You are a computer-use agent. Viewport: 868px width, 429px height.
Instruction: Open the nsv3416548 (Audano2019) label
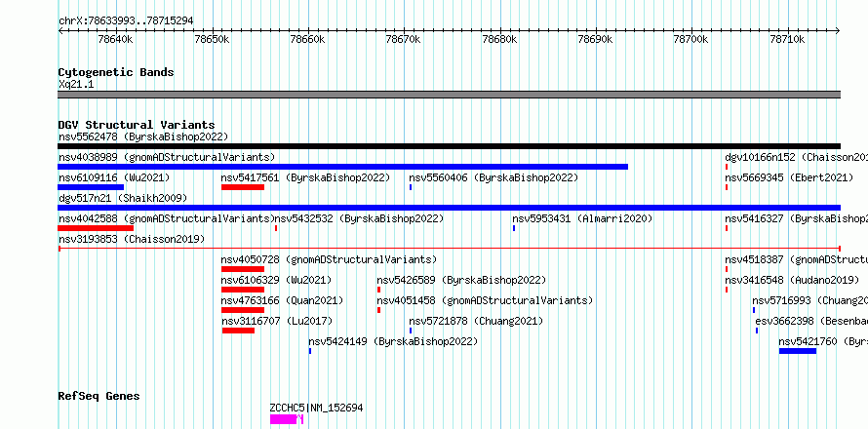(792, 280)
